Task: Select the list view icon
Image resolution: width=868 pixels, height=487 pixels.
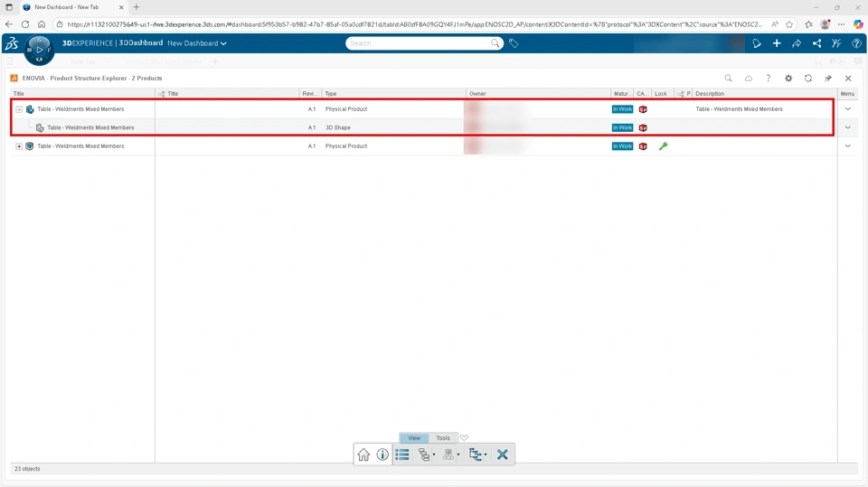Action: pos(402,454)
